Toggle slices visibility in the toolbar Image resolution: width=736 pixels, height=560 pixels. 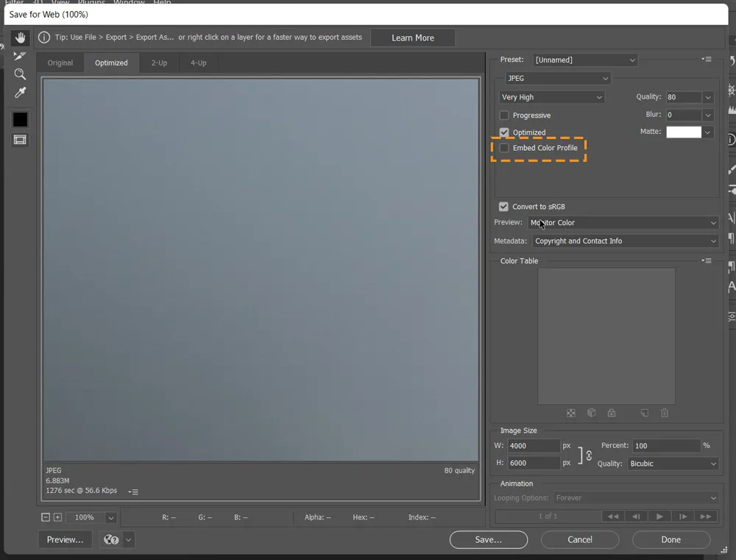(20, 137)
